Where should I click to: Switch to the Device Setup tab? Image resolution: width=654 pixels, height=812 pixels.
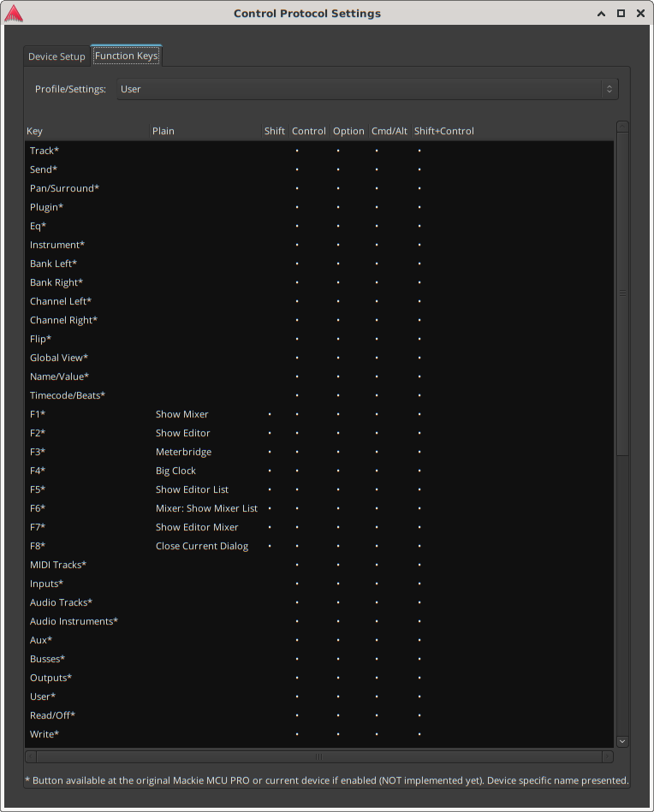pos(56,56)
